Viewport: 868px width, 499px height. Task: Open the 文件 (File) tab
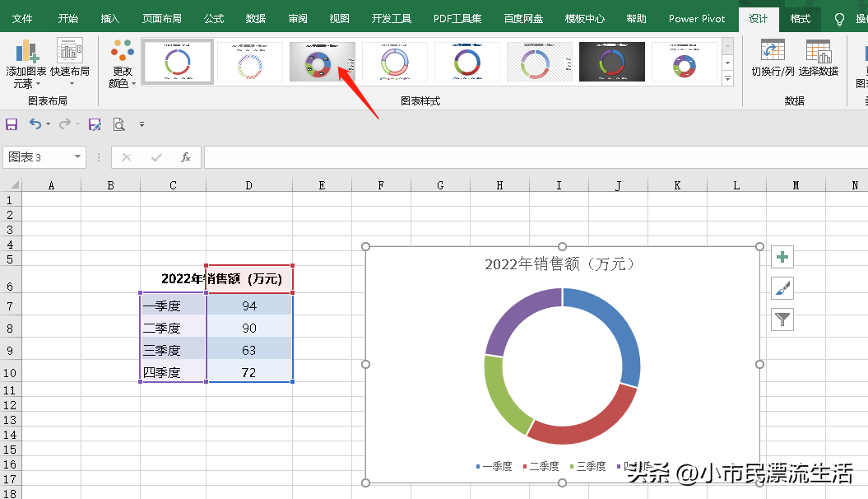click(x=22, y=19)
